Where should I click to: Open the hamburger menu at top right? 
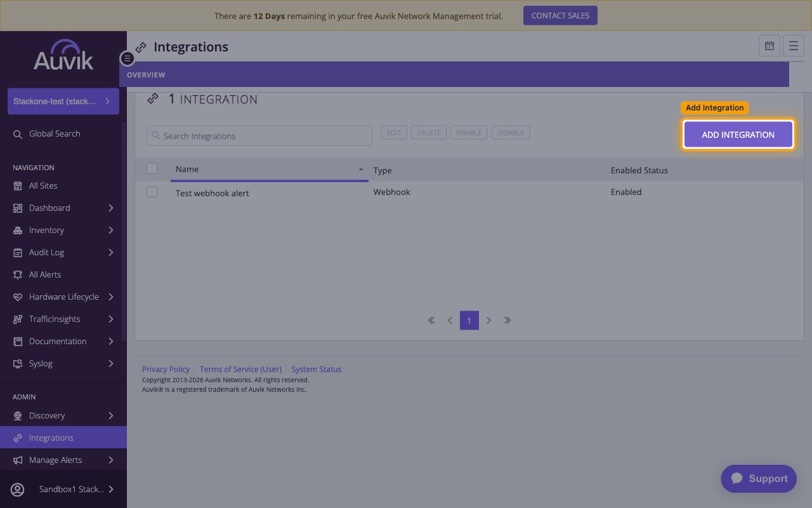point(794,46)
